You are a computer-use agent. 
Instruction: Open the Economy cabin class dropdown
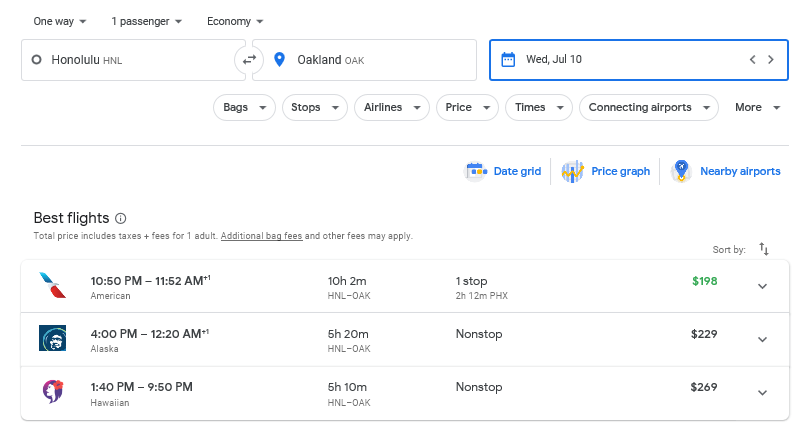point(235,21)
